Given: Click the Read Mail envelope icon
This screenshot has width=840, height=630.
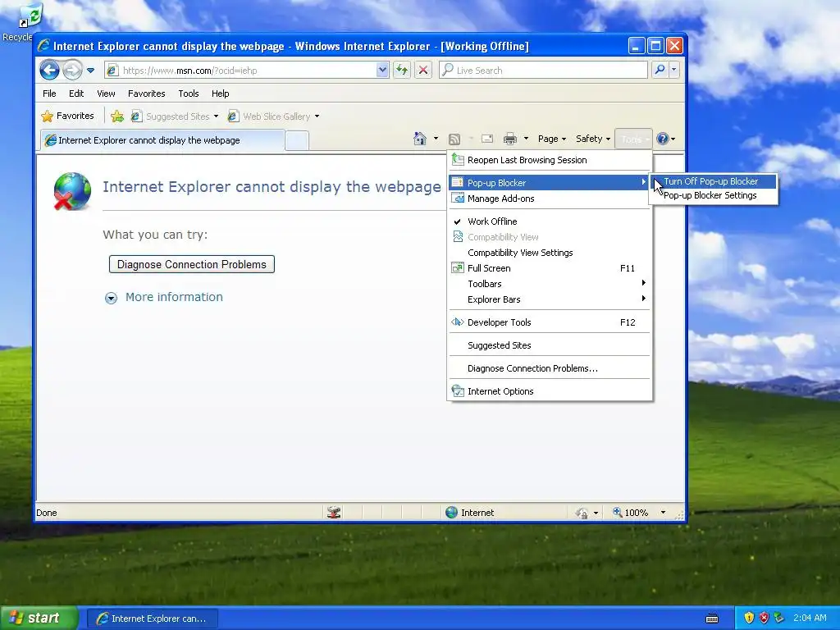Looking at the screenshot, I should (487, 139).
